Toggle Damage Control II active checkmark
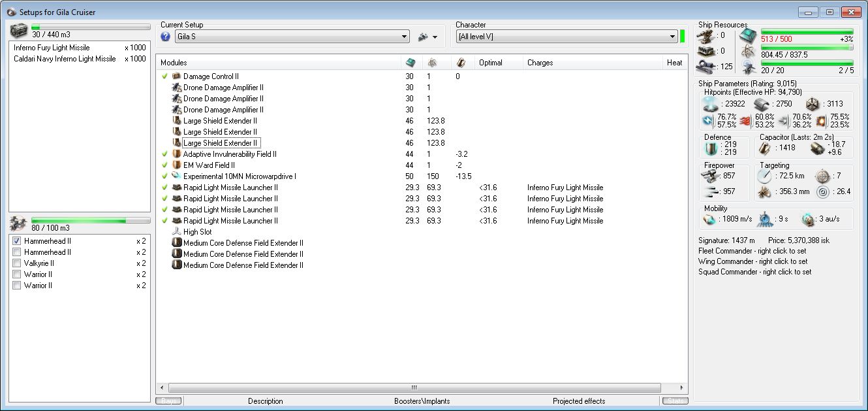 tap(164, 76)
